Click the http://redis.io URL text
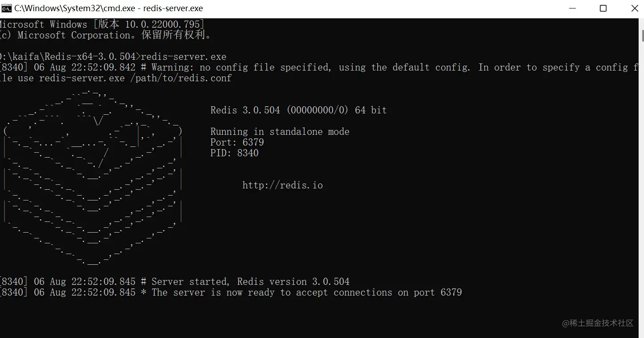 click(x=282, y=185)
